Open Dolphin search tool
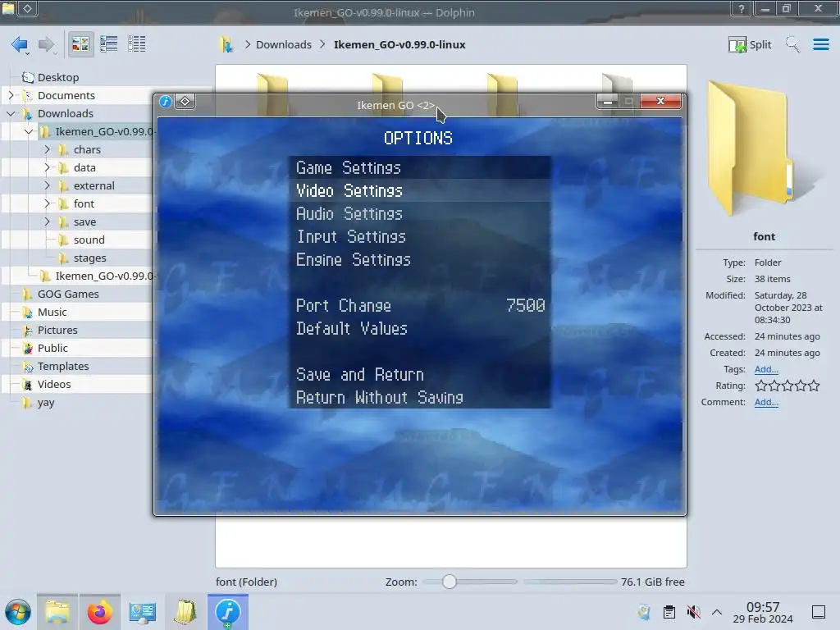 792,44
